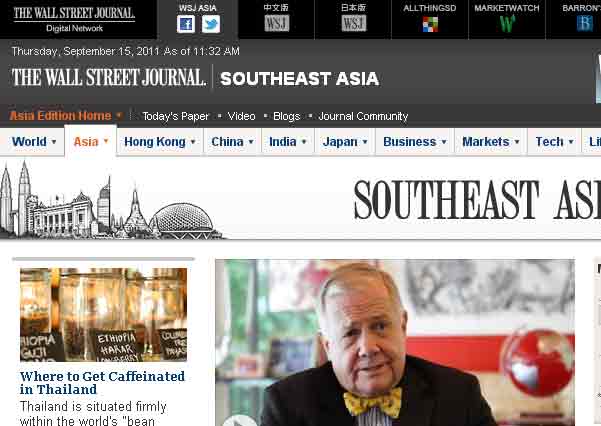
Task: Open the Journal Community link
Action: pos(363,116)
